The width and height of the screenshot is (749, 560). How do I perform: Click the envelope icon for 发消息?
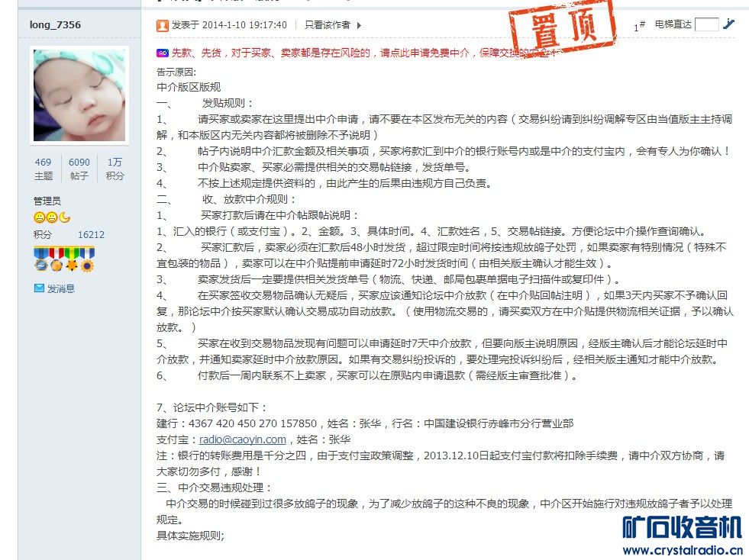pyautogui.click(x=39, y=288)
